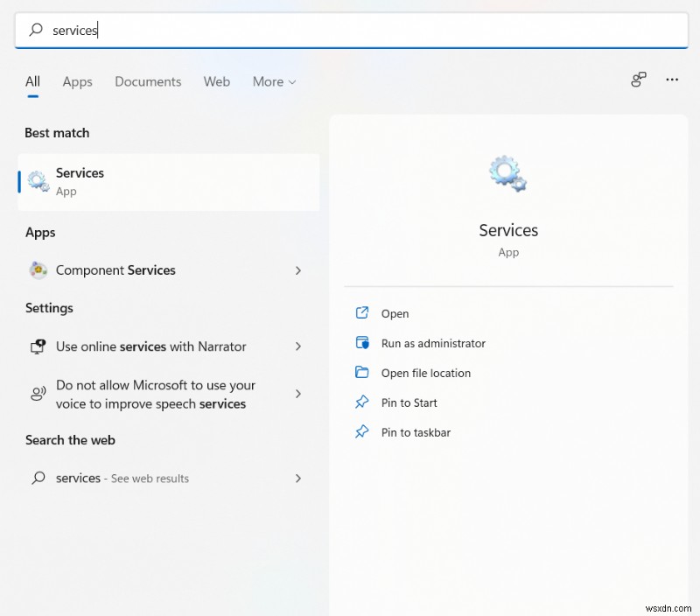Expand the services web results chevron
The height and width of the screenshot is (616, 700).
298,479
